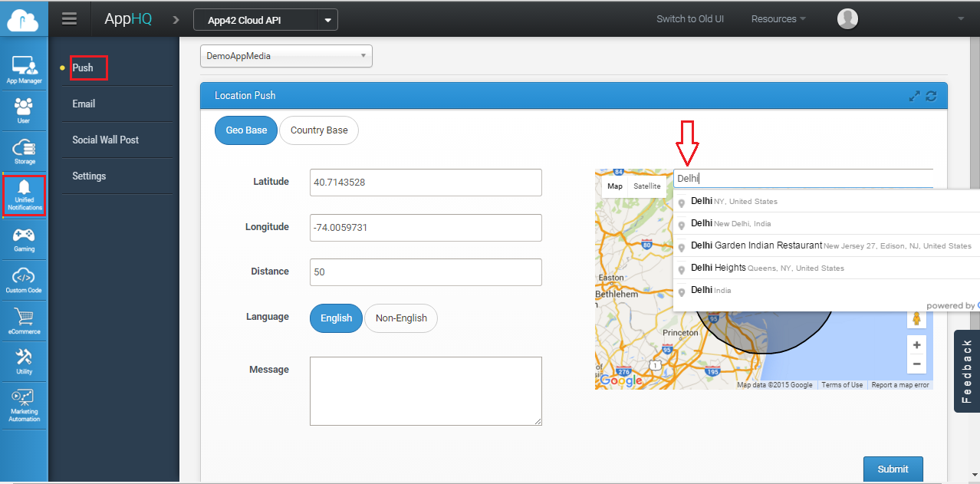Open the Resources dropdown menu
980x484 pixels.
coord(778,19)
